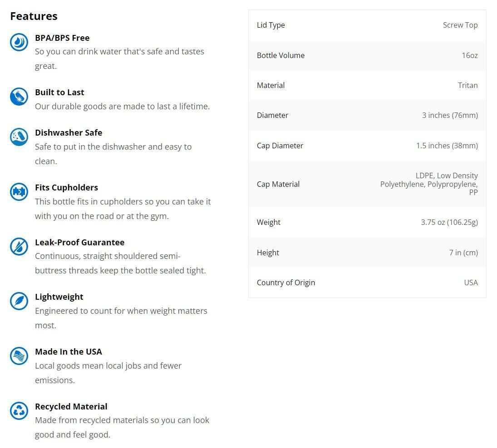Click the Made In the USA flag icon

point(19,356)
